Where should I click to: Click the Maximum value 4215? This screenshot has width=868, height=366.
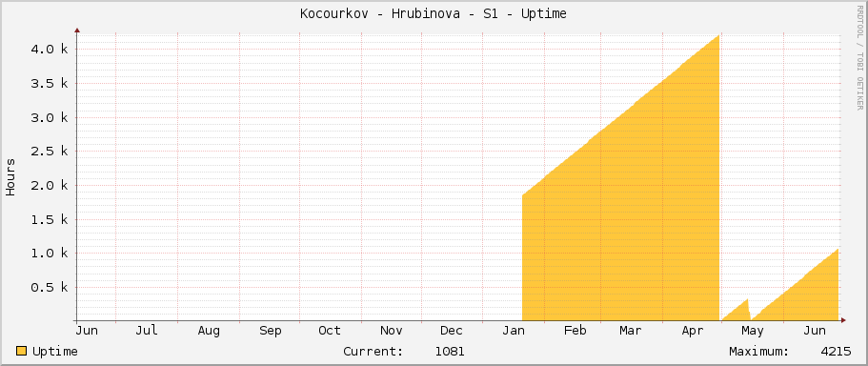tap(836, 351)
